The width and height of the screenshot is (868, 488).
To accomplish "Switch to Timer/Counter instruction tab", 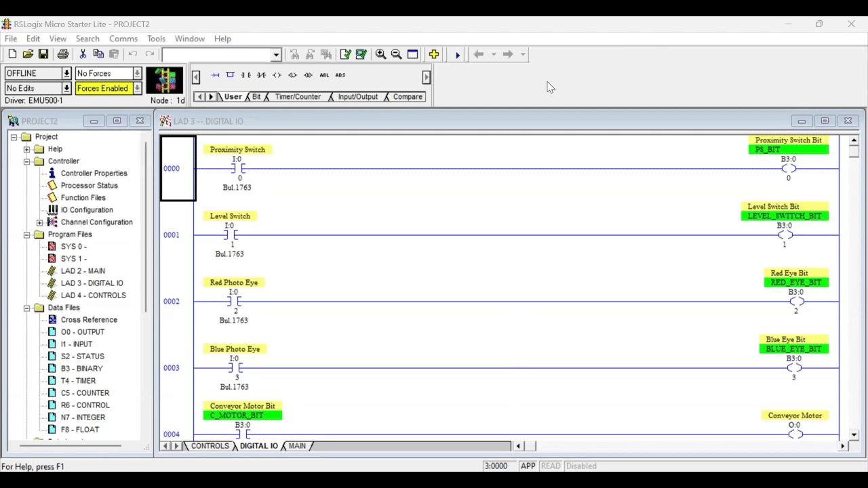I will [298, 97].
